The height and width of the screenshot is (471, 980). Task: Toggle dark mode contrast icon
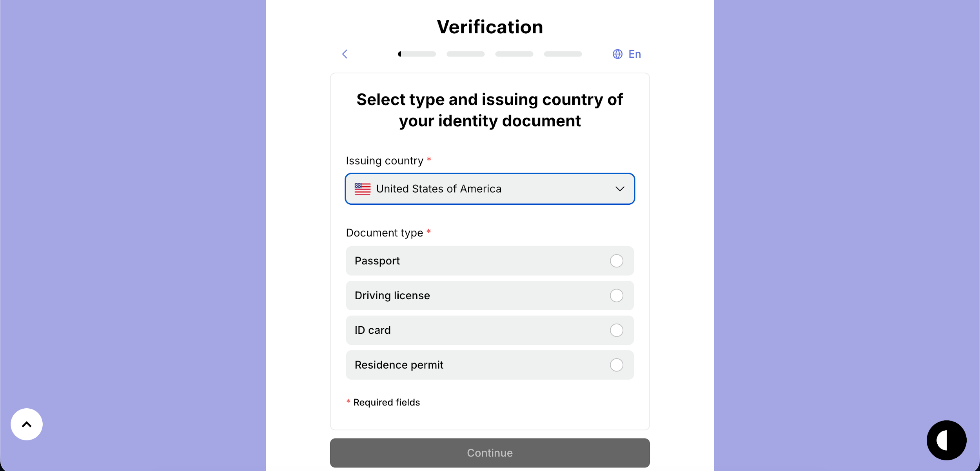[x=946, y=440]
